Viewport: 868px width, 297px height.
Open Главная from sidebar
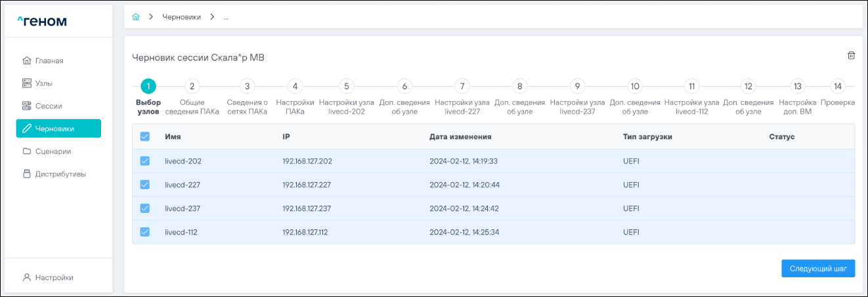pos(49,61)
